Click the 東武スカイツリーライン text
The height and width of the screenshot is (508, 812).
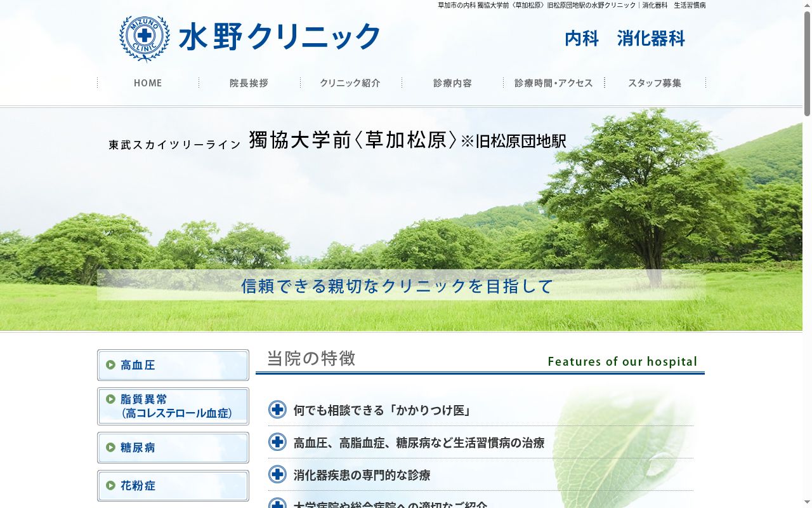(x=174, y=145)
